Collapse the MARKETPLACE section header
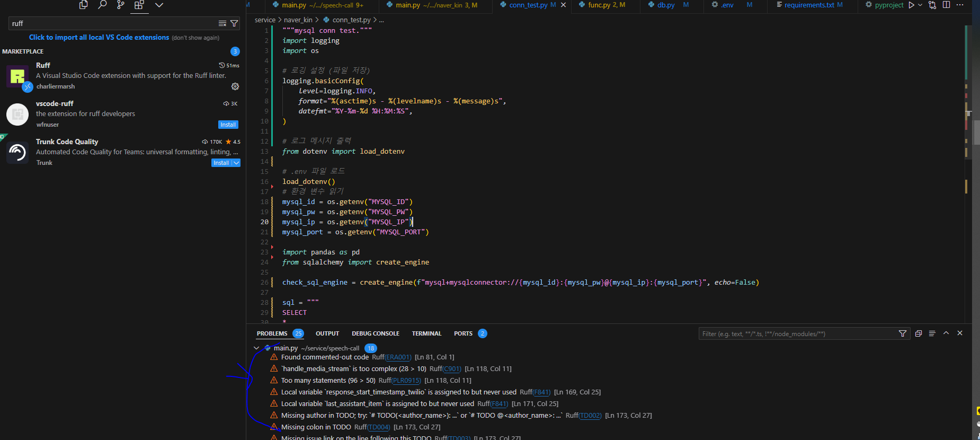Viewport: 980px width, 440px height. pyautogui.click(x=23, y=51)
